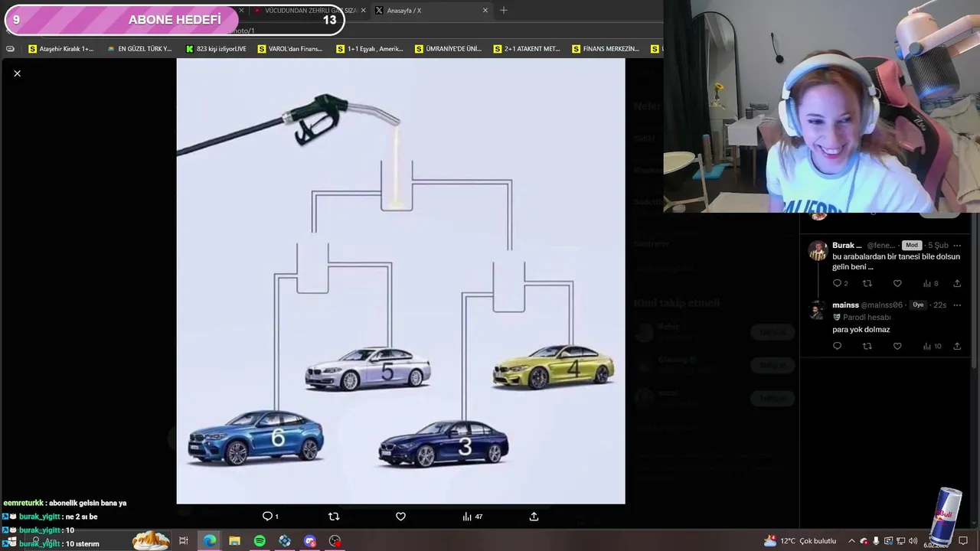Open more options on Burak's comment
Viewport: 980px width, 551px height.
click(x=957, y=246)
